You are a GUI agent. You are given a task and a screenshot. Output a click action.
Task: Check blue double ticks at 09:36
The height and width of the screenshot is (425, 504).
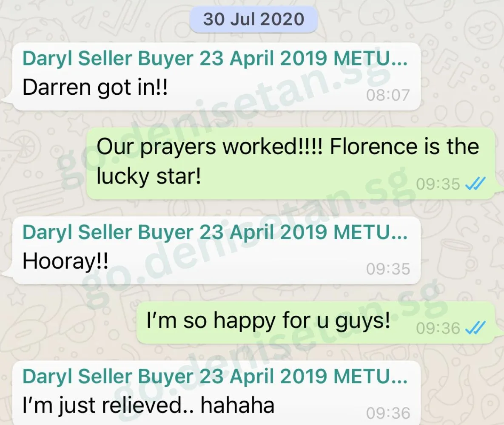[x=476, y=328]
